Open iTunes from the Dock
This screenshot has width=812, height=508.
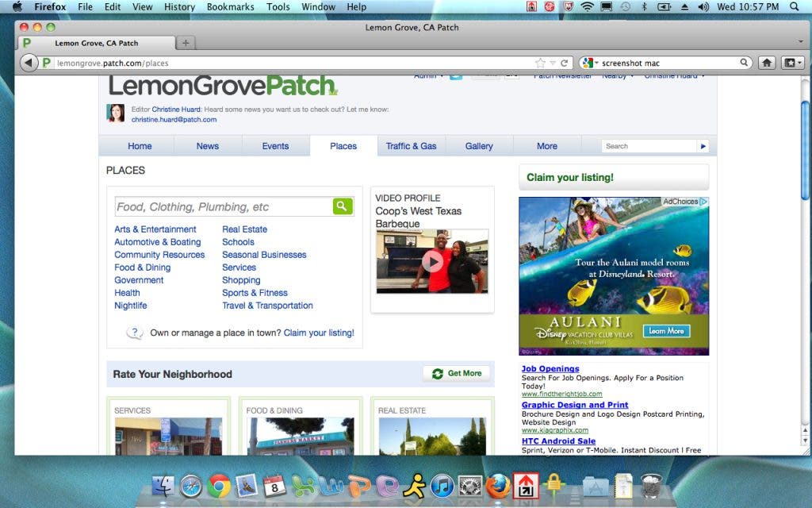tap(442, 487)
